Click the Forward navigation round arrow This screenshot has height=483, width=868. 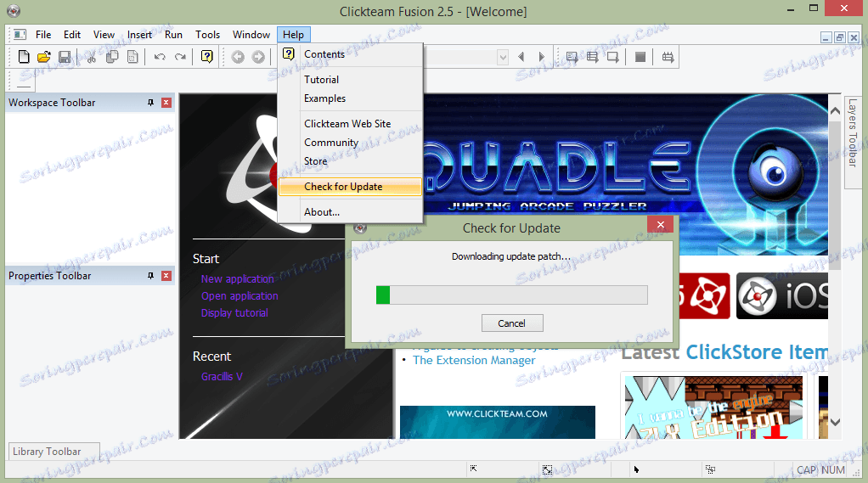point(258,57)
